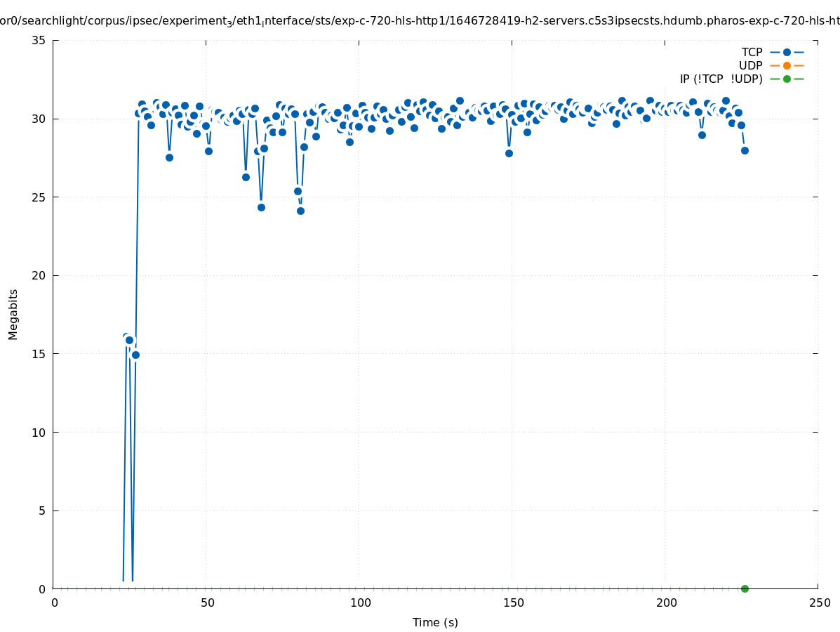This screenshot has width=840, height=632.
Task: Click the 35 tick label on Megabits axis
Action: point(39,40)
